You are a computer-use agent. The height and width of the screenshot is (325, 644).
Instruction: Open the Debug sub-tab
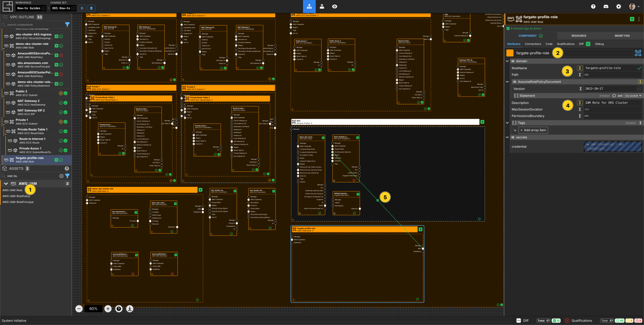[x=599, y=44]
